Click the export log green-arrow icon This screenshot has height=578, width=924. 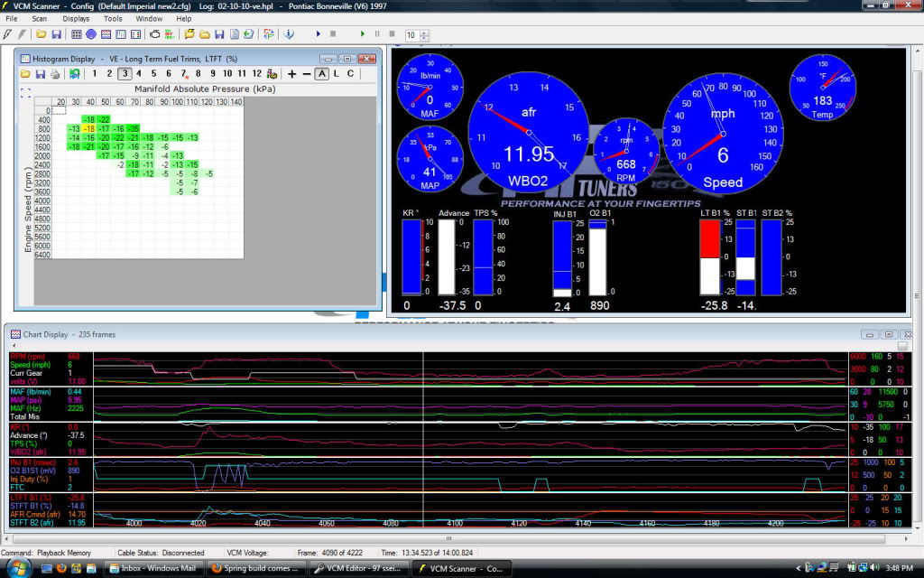[249, 34]
